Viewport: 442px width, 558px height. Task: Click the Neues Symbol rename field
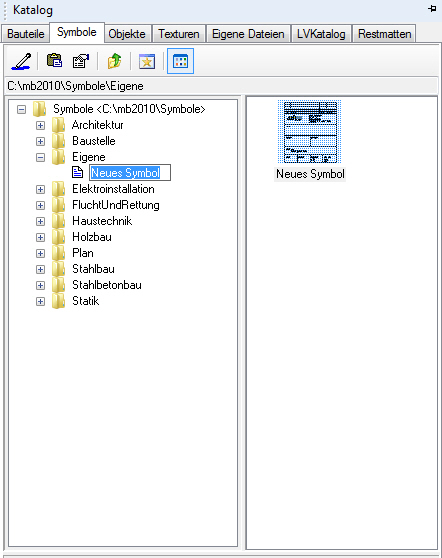click(x=130, y=173)
